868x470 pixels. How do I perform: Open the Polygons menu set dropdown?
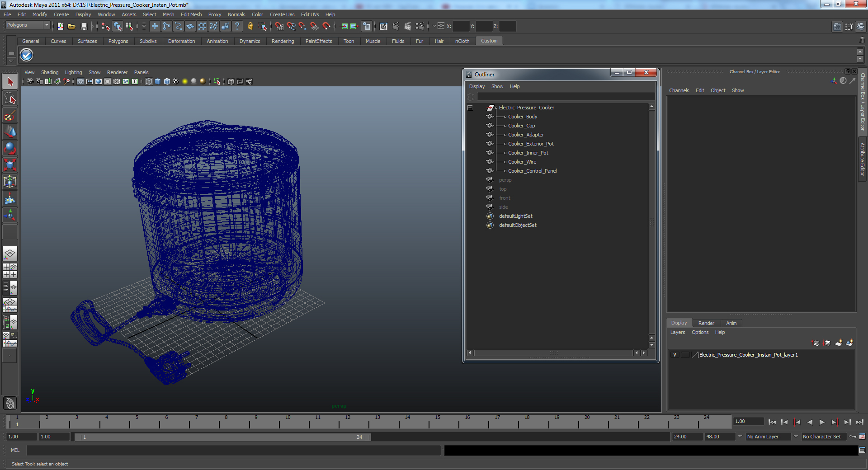pyautogui.click(x=27, y=25)
